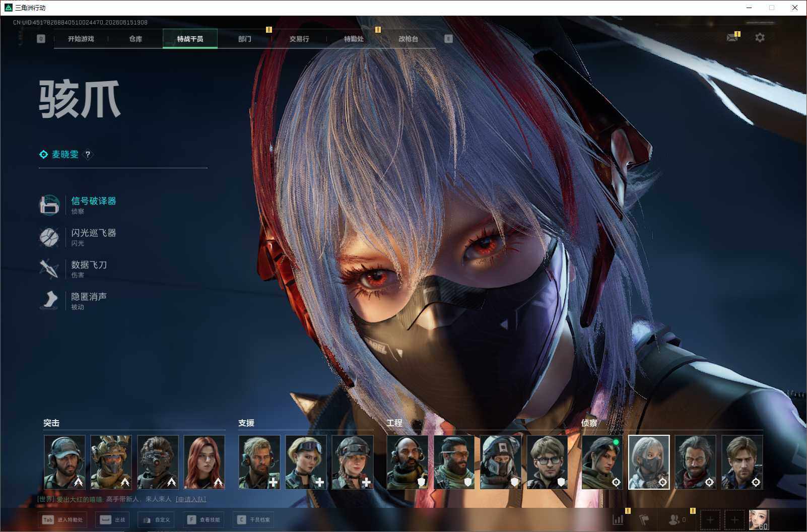
Task: Open the 特勤处 tab
Action: (x=354, y=39)
